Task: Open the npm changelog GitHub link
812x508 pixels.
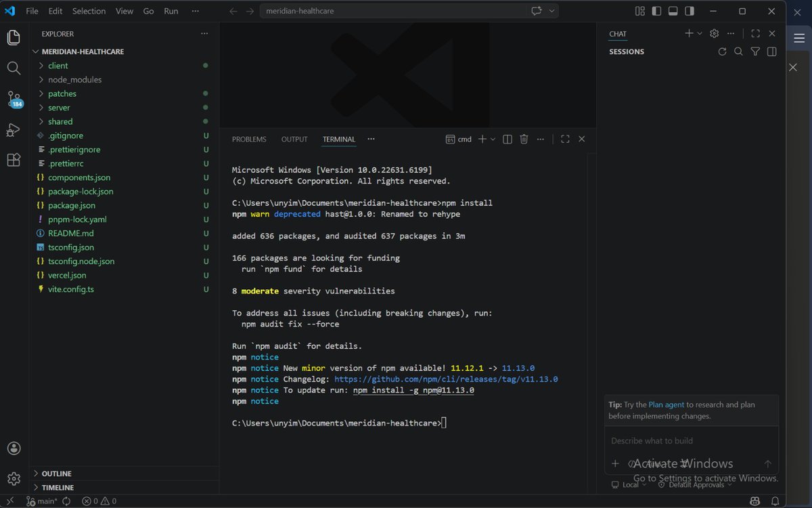Action: pyautogui.click(x=446, y=379)
